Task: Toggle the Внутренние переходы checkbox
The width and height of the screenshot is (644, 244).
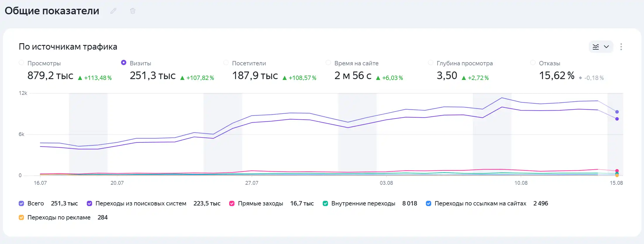Action: (325, 203)
